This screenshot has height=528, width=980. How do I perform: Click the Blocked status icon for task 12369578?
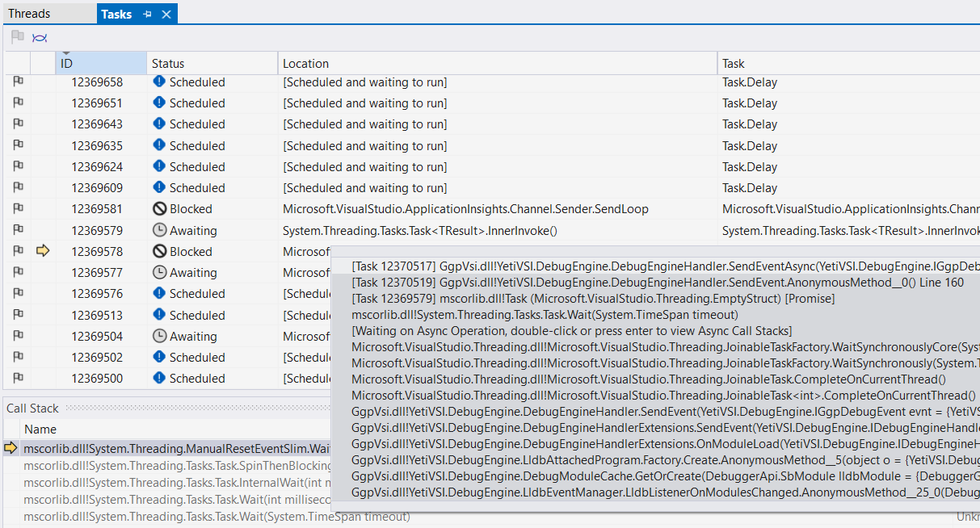pos(159,251)
